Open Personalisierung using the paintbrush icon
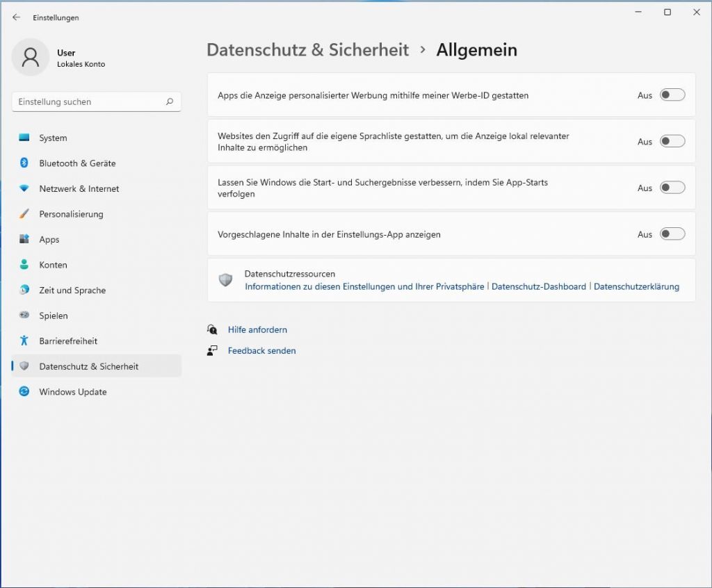Viewport: 712px width, 588px height. tap(24, 214)
